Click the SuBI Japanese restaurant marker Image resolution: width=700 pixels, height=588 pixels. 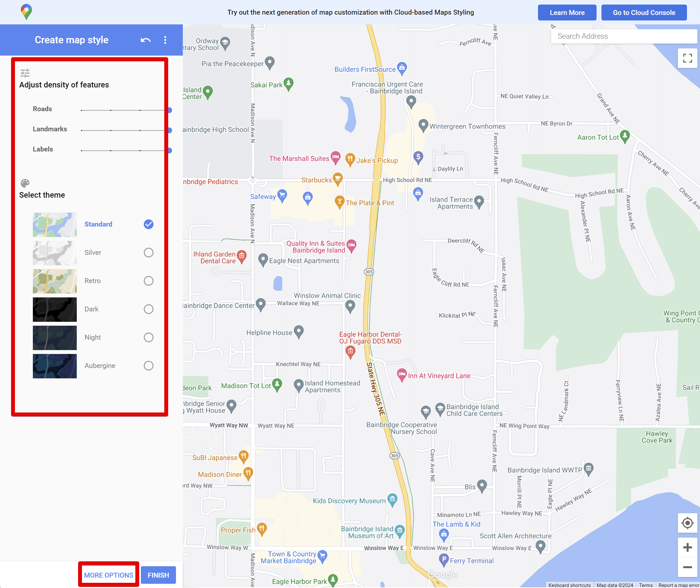(244, 457)
